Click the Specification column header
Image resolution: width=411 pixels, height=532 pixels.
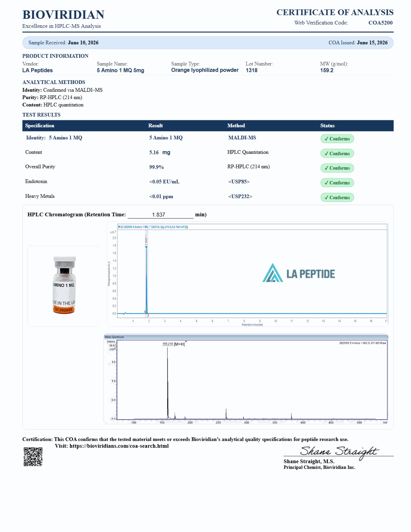(x=40, y=126)
